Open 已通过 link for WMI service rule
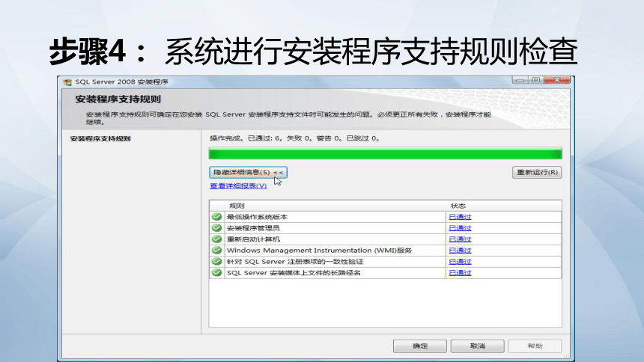 coord(460,250)
